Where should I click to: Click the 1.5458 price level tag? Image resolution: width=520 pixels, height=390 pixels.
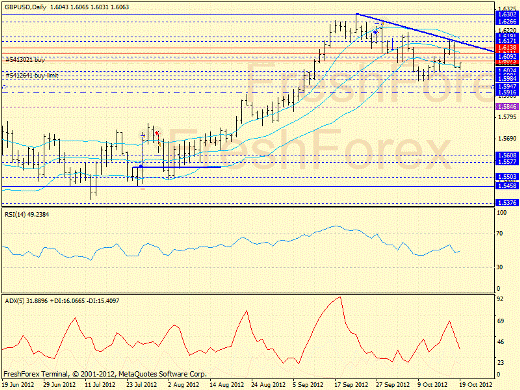tap(507, 186)
